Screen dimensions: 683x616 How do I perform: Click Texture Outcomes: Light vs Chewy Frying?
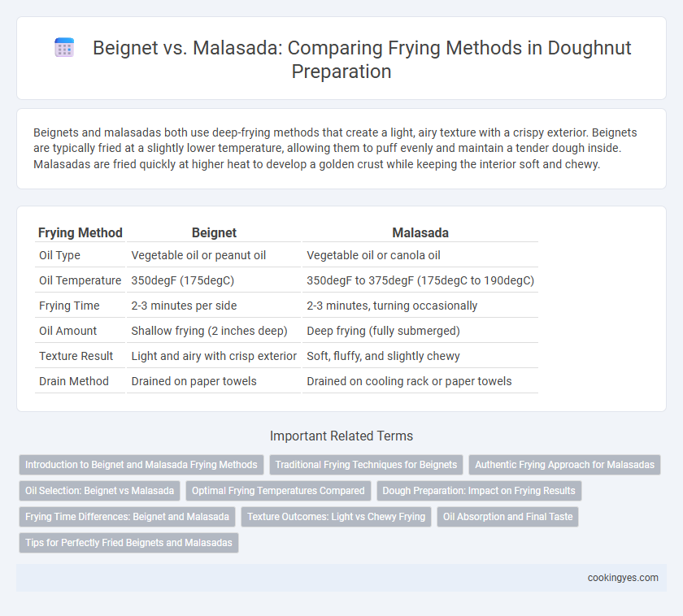pos(336,517)
